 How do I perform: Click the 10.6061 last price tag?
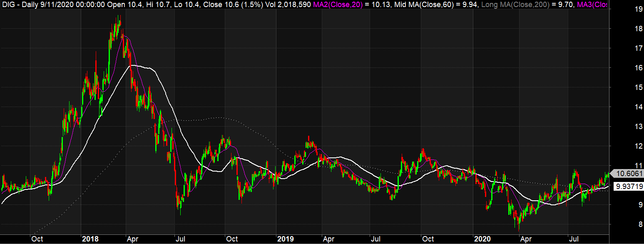[627, 174]
